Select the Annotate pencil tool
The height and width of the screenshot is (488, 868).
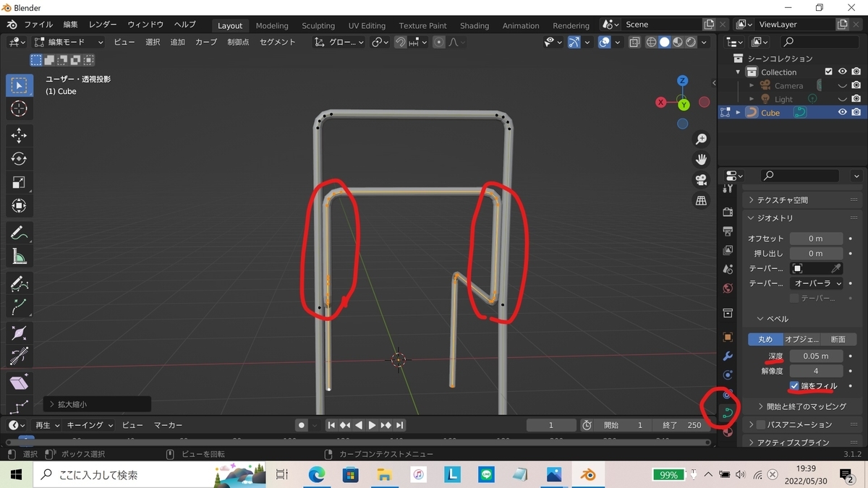tap(20, 233)
